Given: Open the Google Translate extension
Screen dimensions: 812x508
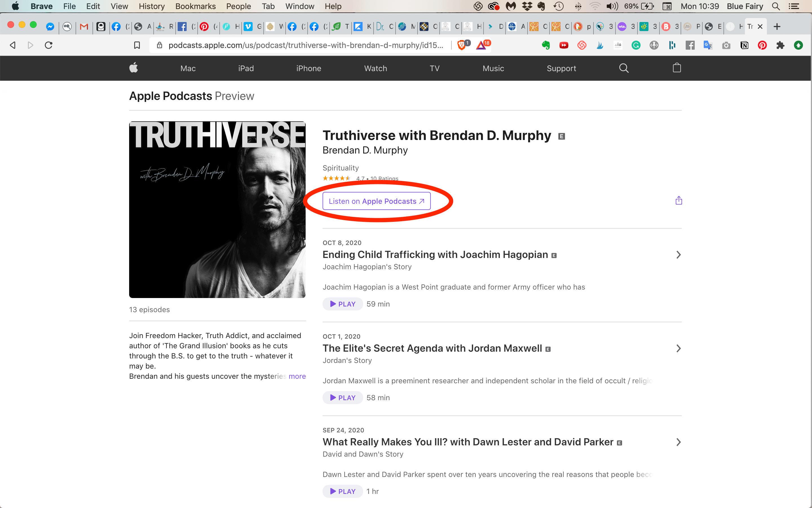Looking at the screenshot, I should tap(708, 45).
